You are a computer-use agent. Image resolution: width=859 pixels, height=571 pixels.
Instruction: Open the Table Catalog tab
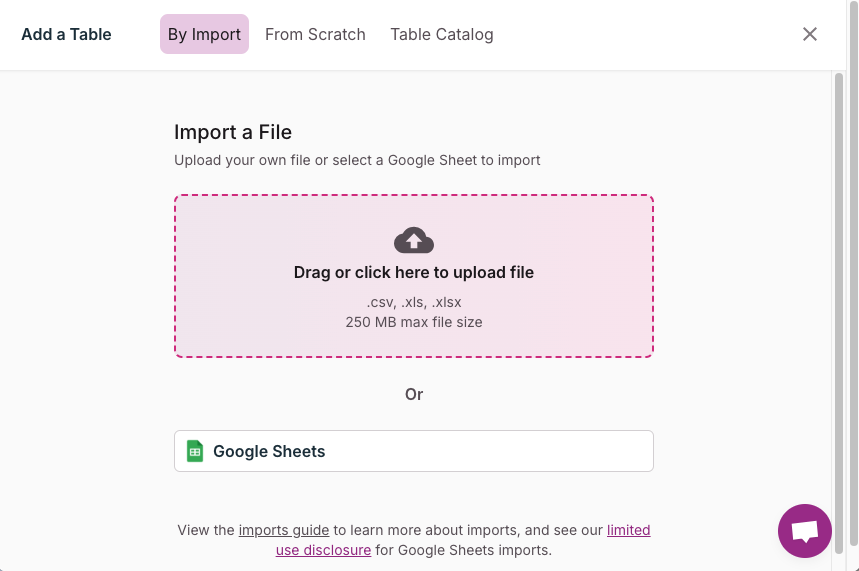point(441,34)
